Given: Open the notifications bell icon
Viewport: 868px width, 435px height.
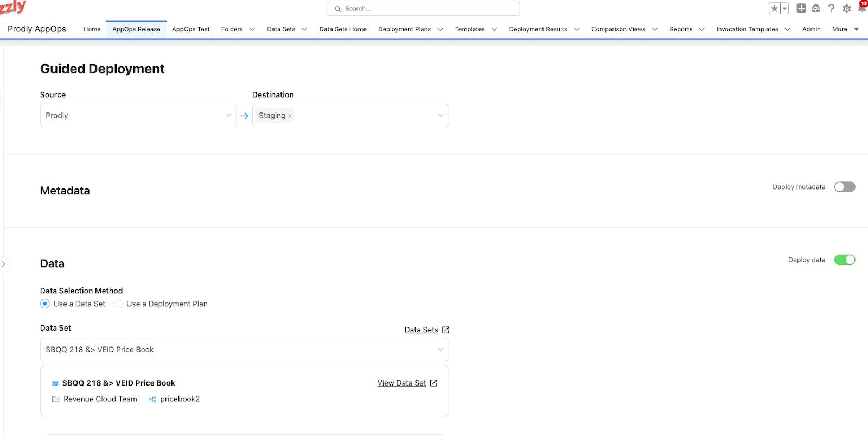Looking at the screenshot, I should click(x=861, y=8).
